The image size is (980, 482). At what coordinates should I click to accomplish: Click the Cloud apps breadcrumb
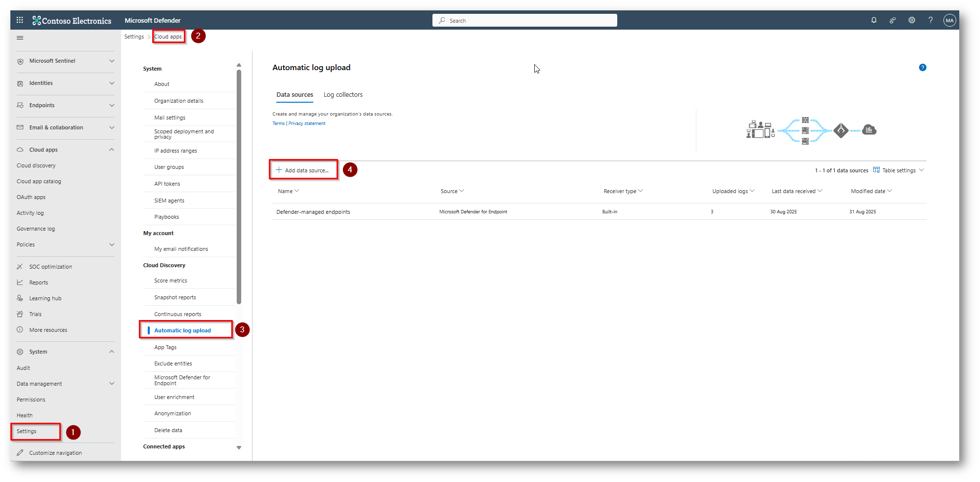point(168,37)
